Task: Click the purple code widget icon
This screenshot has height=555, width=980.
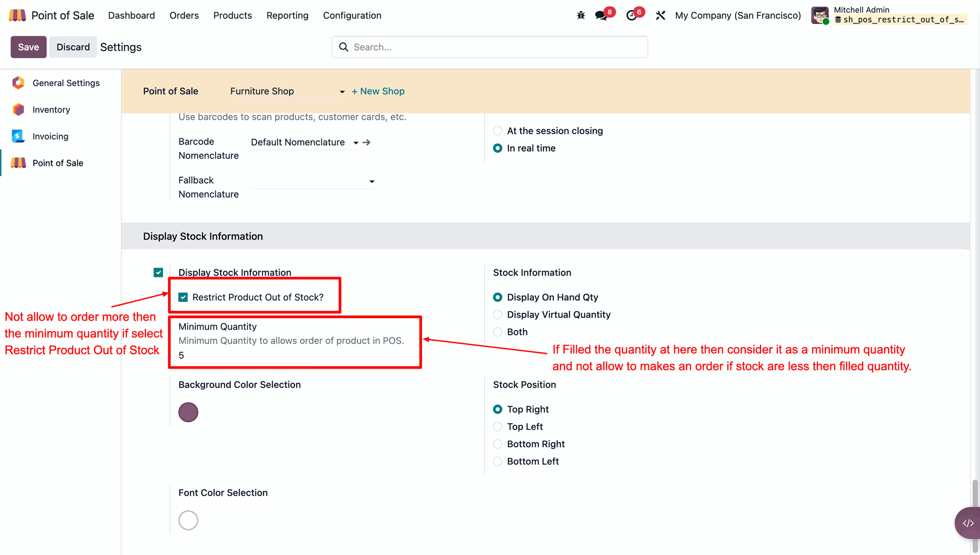Action: pos(968,523)
